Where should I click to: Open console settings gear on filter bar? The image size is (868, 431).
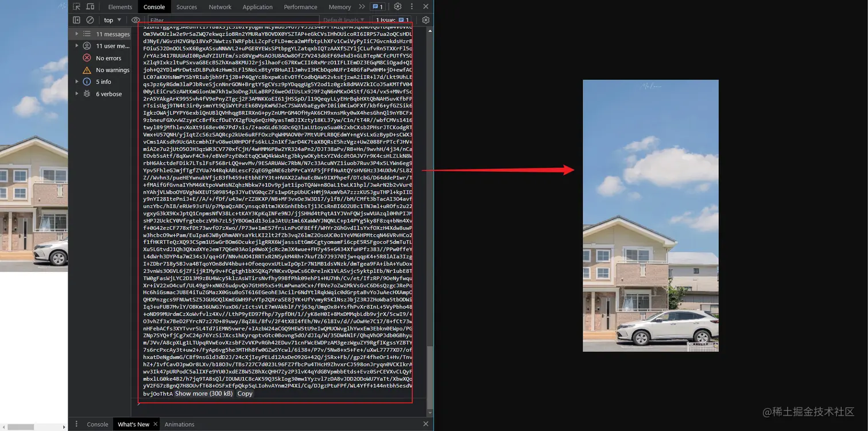425,20
